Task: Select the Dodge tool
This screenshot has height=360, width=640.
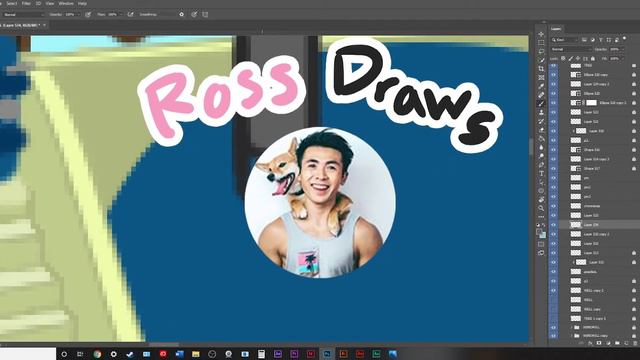Action: tap(541, 156)
